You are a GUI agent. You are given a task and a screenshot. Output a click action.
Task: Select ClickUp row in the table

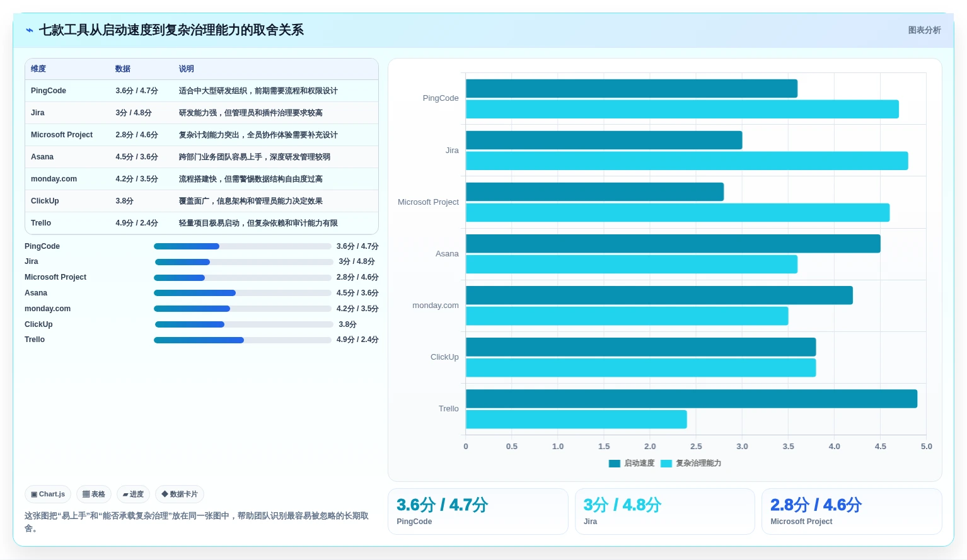tap(202, 201)
